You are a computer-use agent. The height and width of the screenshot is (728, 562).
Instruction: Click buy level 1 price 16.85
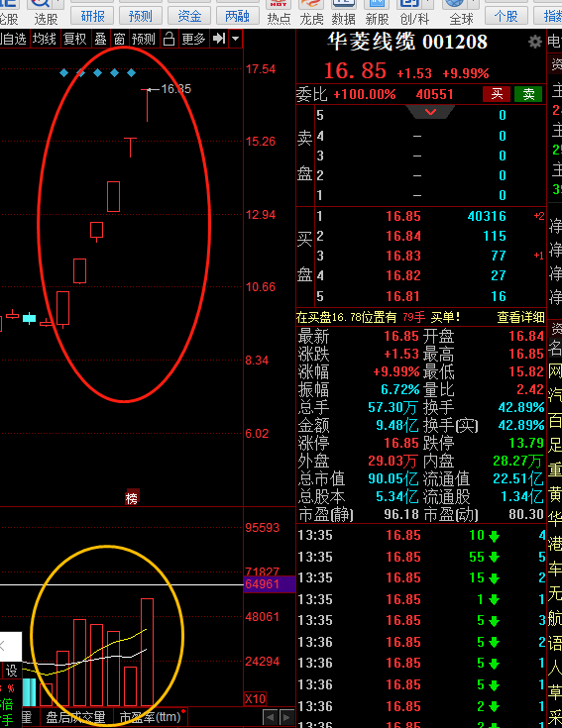click(403, 216)
